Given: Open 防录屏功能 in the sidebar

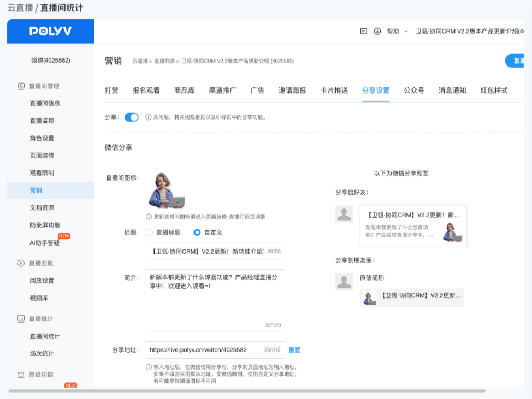Looking at the screenshot, I should [x=45, y=225].
